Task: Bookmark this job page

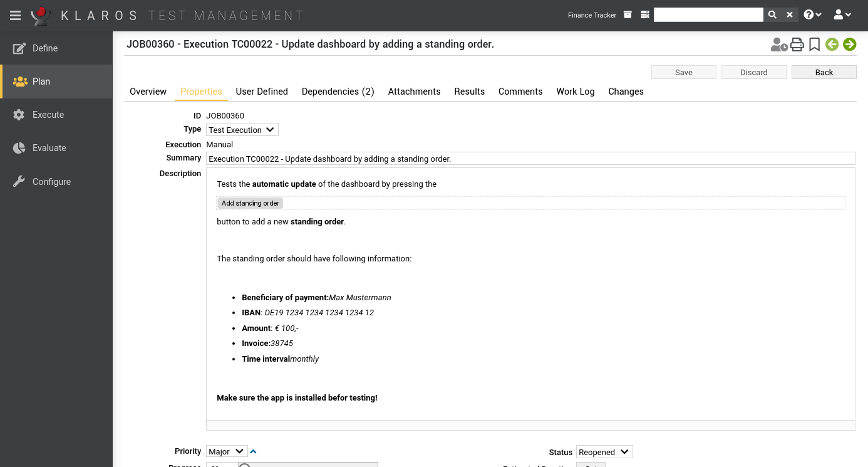Action: tap(814, 45)
